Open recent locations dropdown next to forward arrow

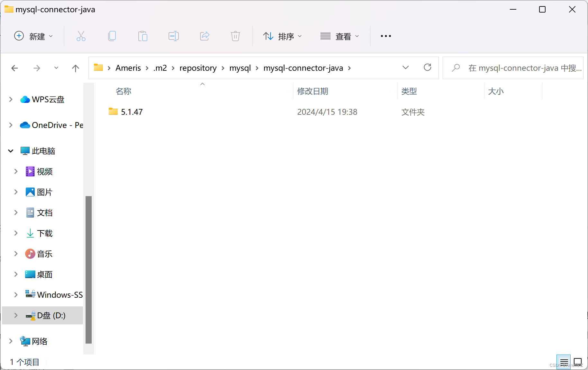tap(56, 68)
